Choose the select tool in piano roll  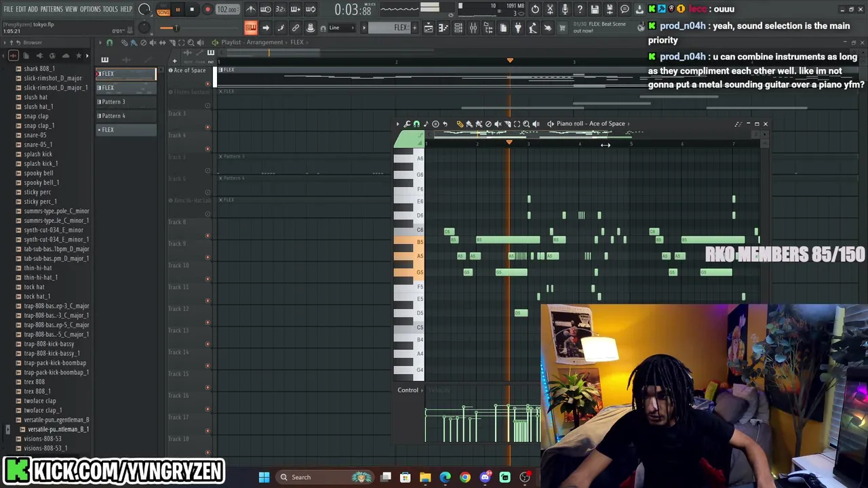(x=517, y=124)
